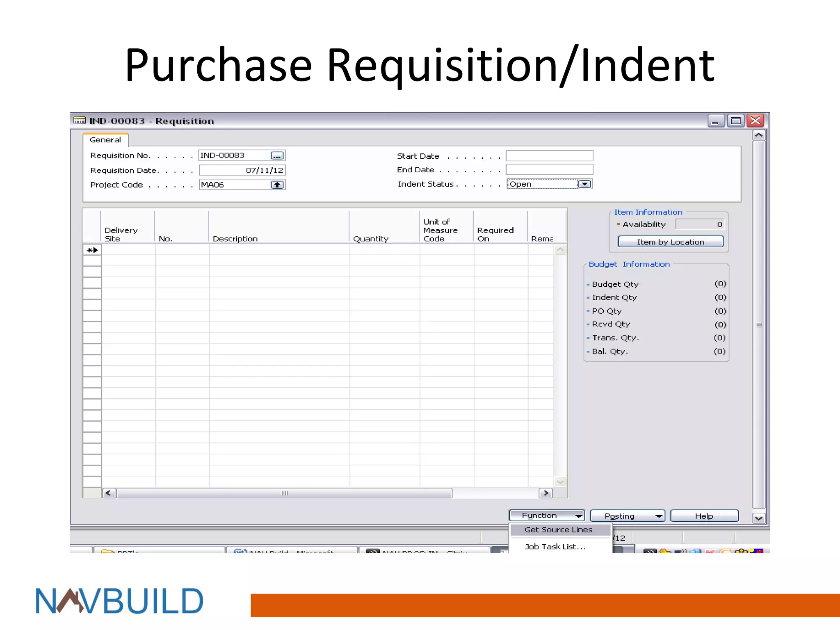Click the Start Date field

coord(549,156)
